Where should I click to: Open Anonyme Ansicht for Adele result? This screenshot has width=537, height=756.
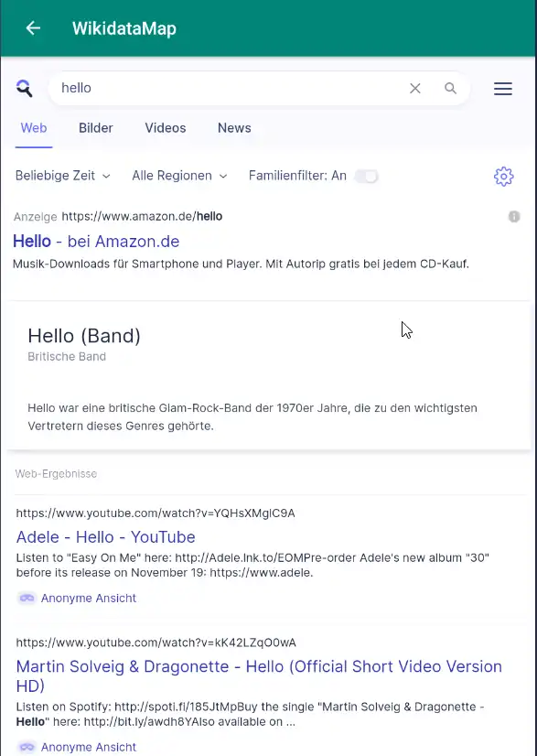(x=88, y=599)
